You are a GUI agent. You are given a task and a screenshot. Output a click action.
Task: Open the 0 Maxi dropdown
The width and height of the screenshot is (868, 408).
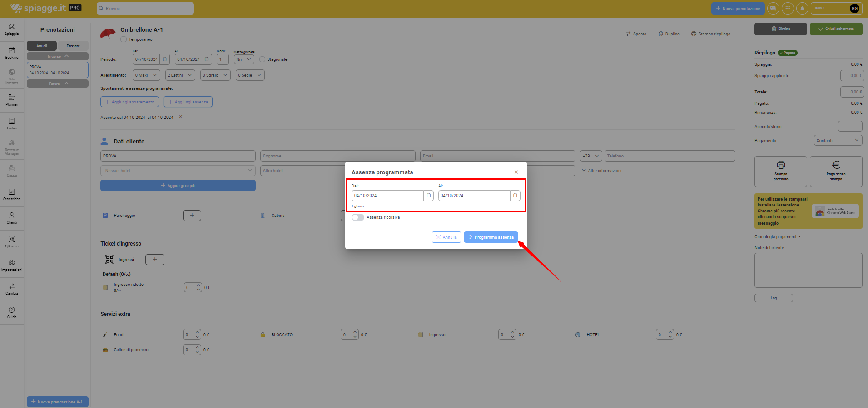tap(146, 75)
